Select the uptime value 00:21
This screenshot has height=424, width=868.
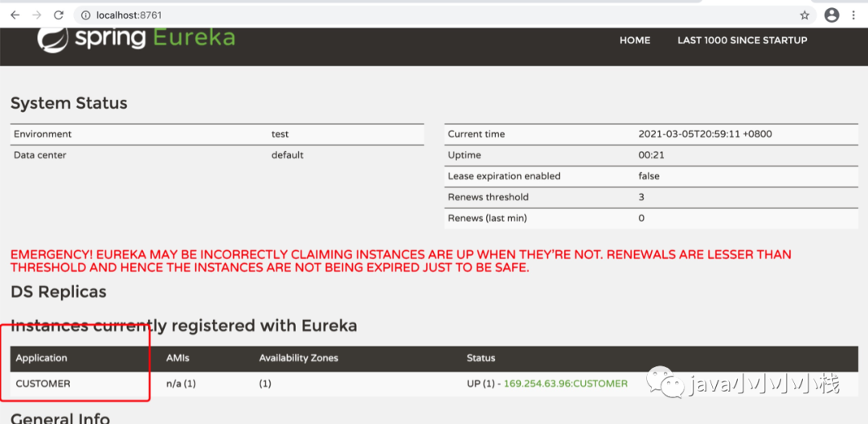click(x=652, y=155)
